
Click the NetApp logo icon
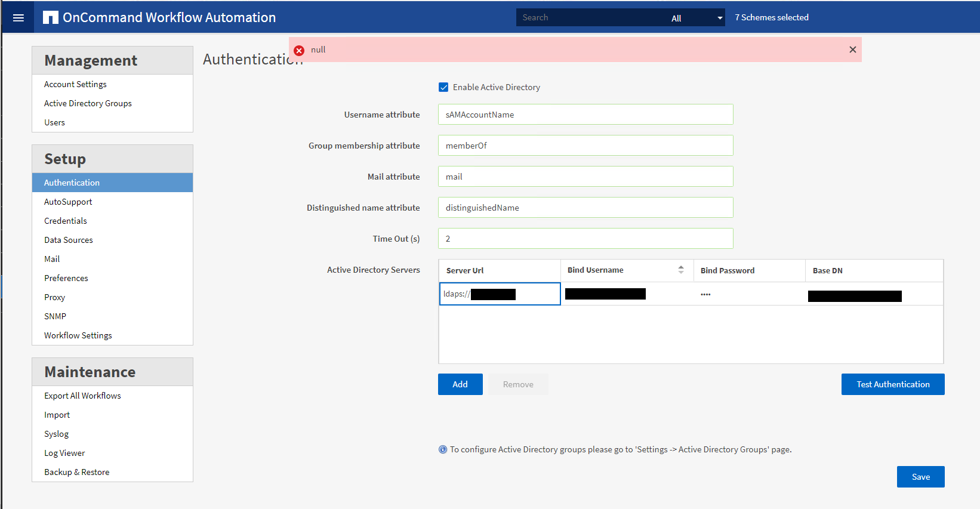point(50,18)
